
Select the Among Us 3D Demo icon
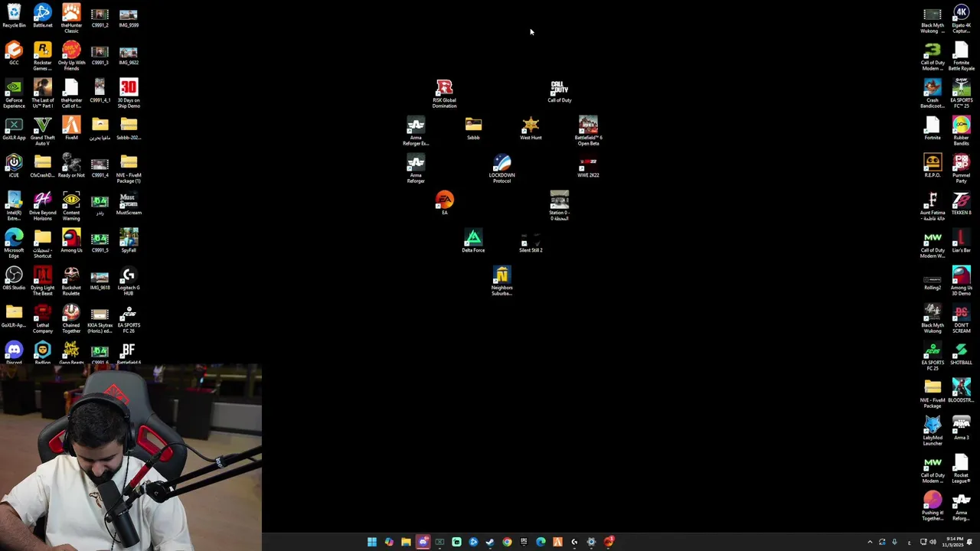tap(961, 282)
